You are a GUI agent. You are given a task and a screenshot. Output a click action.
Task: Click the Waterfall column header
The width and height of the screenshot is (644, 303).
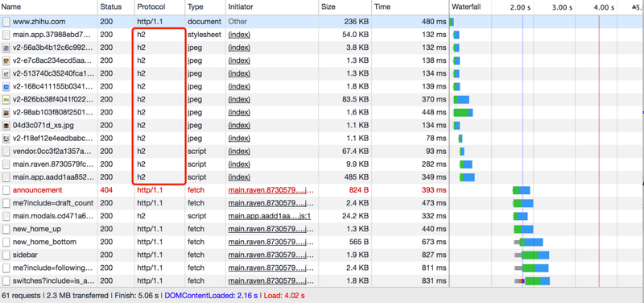pyautogui.click(x=466, y=7)
